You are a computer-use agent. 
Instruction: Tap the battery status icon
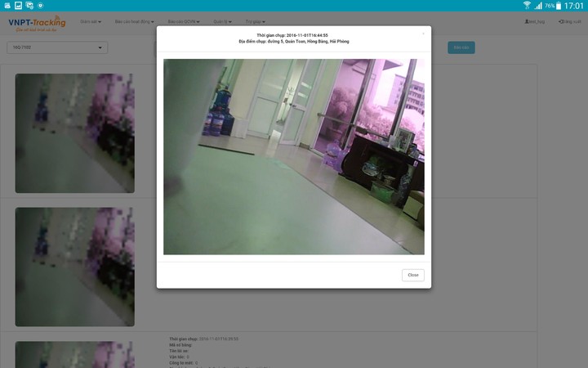pyautogui.click(x=559, y=5)
